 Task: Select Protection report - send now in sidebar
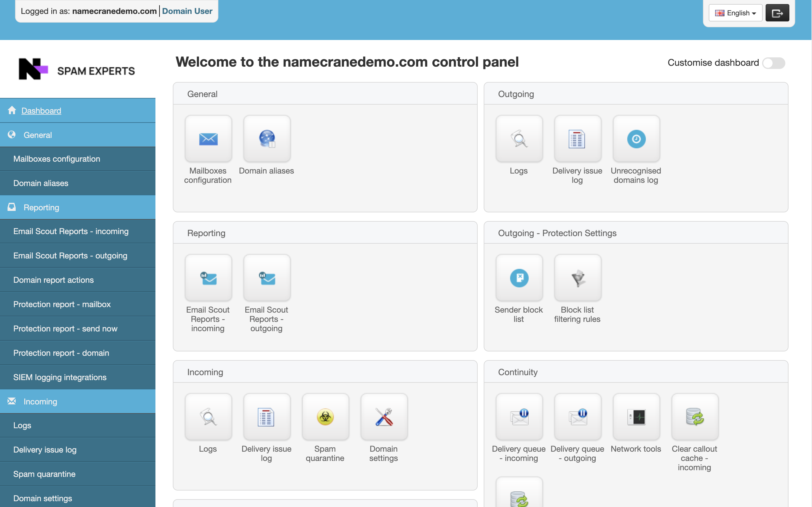pos(65,329)
